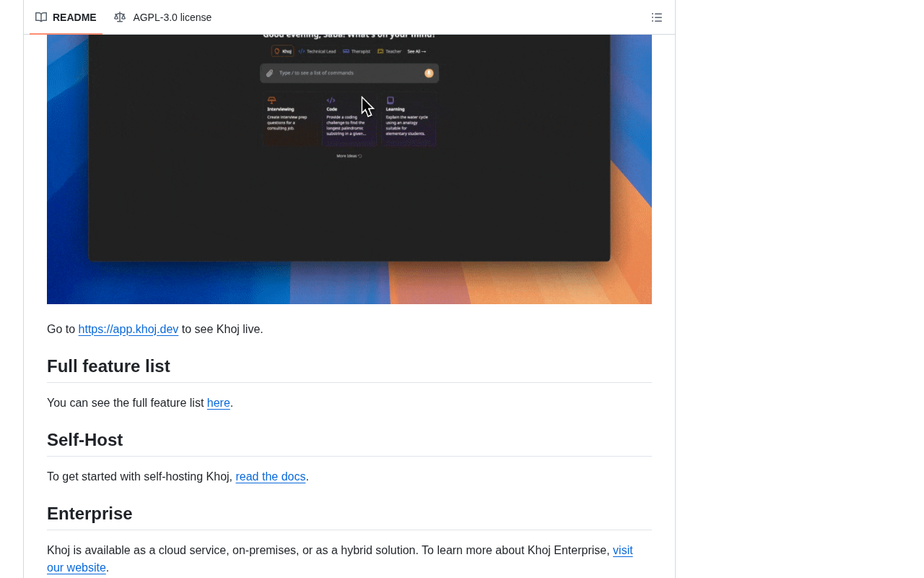The width and height of the screenshot is (924, 578).
Task: Click 'More Ideas' in the demo image
Action: tap(349, 156)
